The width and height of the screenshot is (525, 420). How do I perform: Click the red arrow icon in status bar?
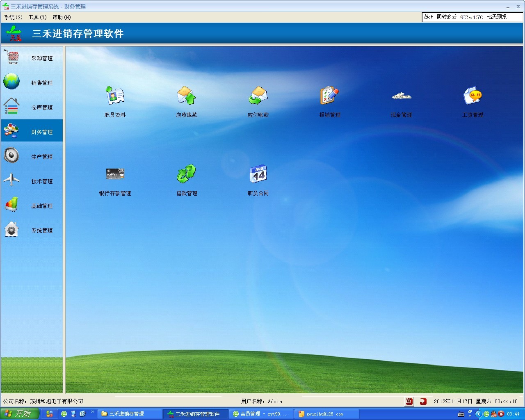pyautogui.click(x=423, y=402)
